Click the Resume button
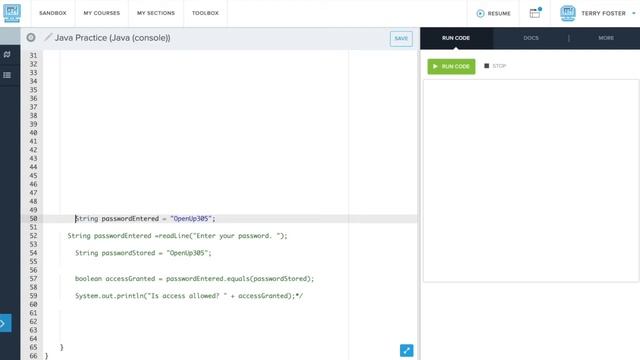 pyautogui.click(x=493, y=13)
